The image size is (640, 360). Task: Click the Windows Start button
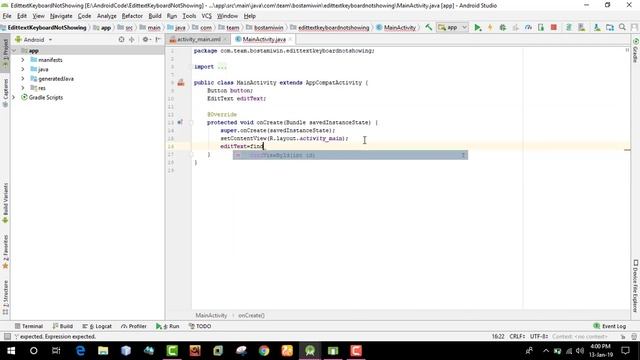(11, 351)
